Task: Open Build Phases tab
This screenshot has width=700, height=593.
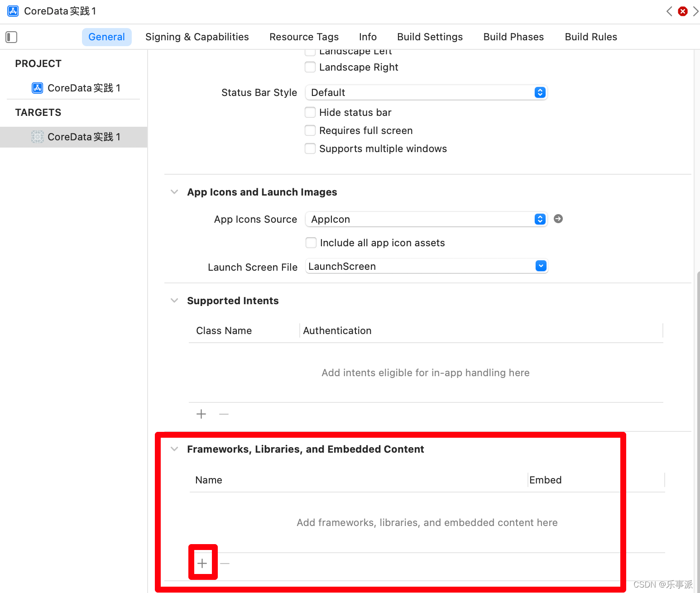Action: pyautogui.click(x=513, y=37)
